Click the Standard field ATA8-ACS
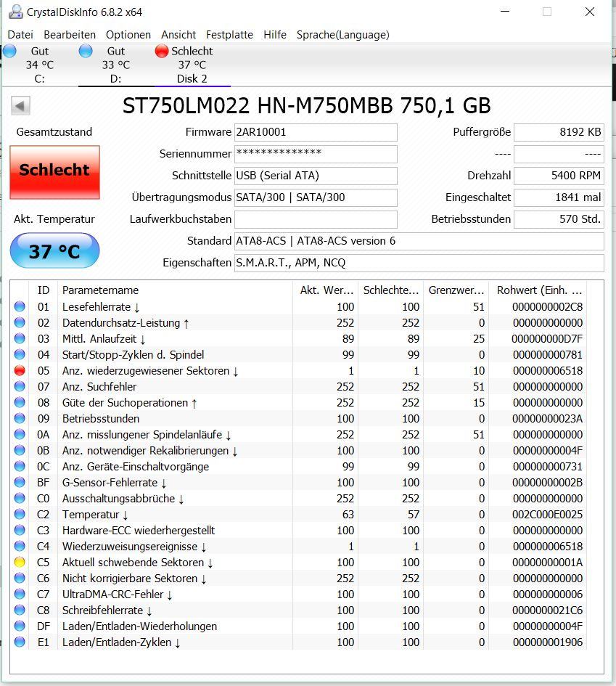The width and height of the screenshot is (616, 686). pos(419,242)
